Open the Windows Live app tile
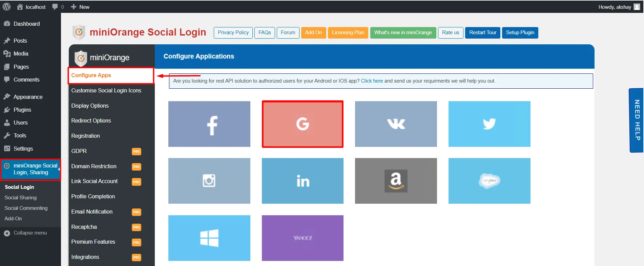The width and height of the screenshot is (644, 266). (x=209, y=238)
